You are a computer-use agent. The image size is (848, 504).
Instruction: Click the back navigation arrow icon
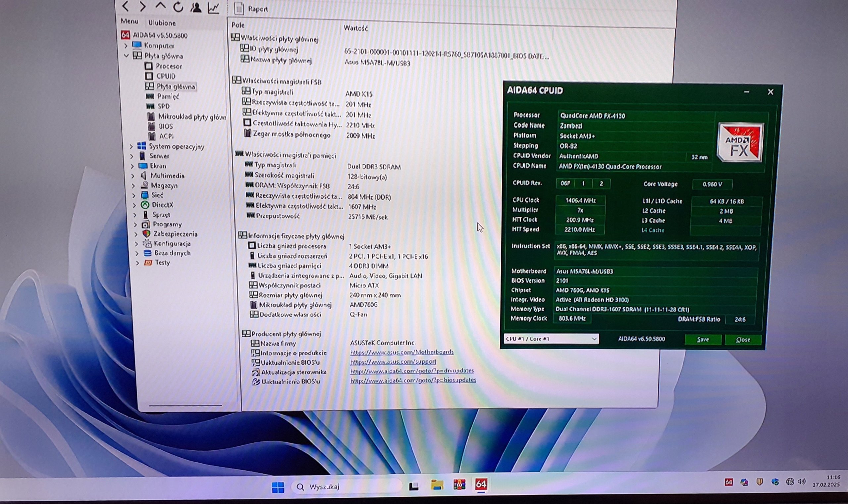pos(126,7)
